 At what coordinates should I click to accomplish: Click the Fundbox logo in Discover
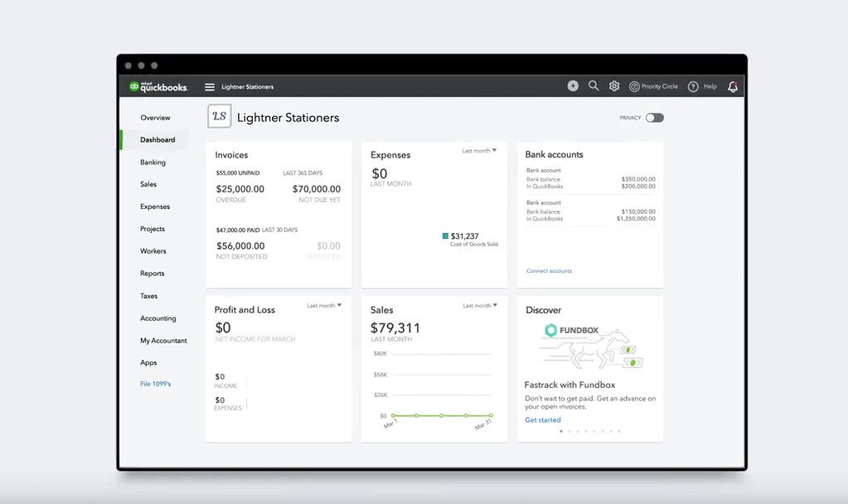click(571, 330)
